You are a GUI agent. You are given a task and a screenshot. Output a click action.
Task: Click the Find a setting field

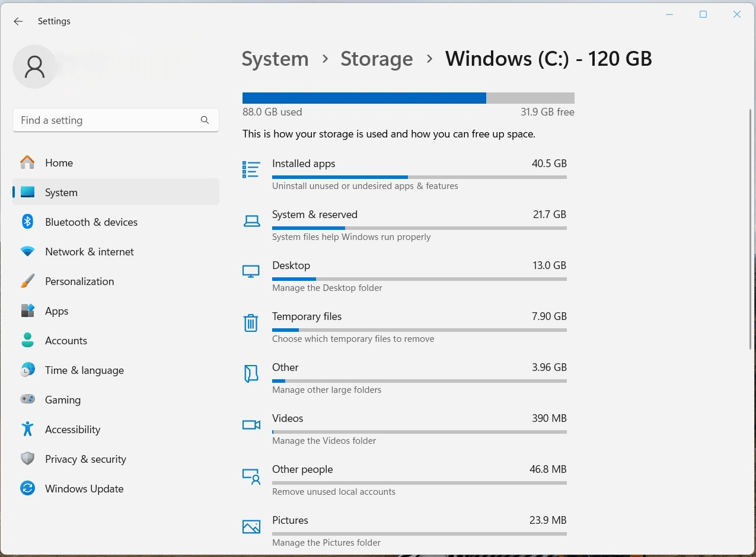(107, 120)
